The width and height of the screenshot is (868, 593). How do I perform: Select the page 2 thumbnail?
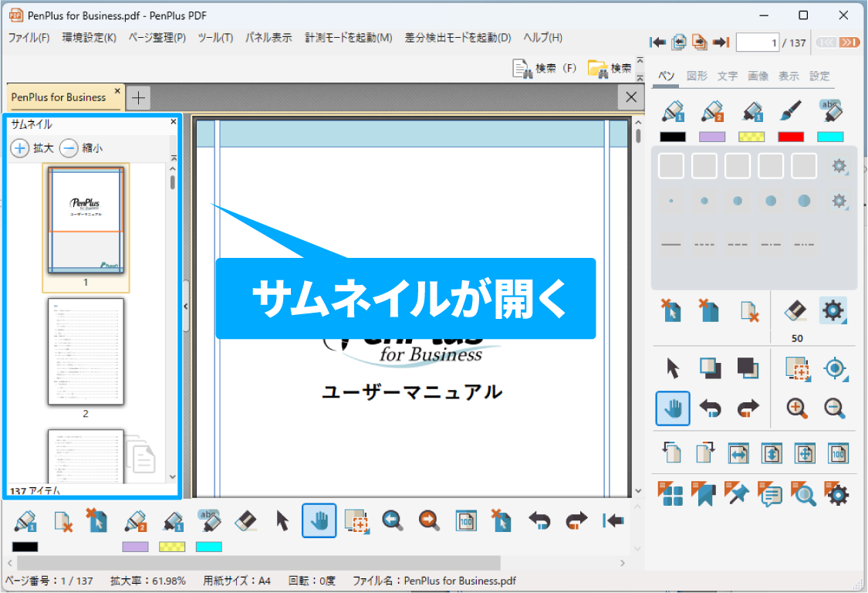click(86, 352)
